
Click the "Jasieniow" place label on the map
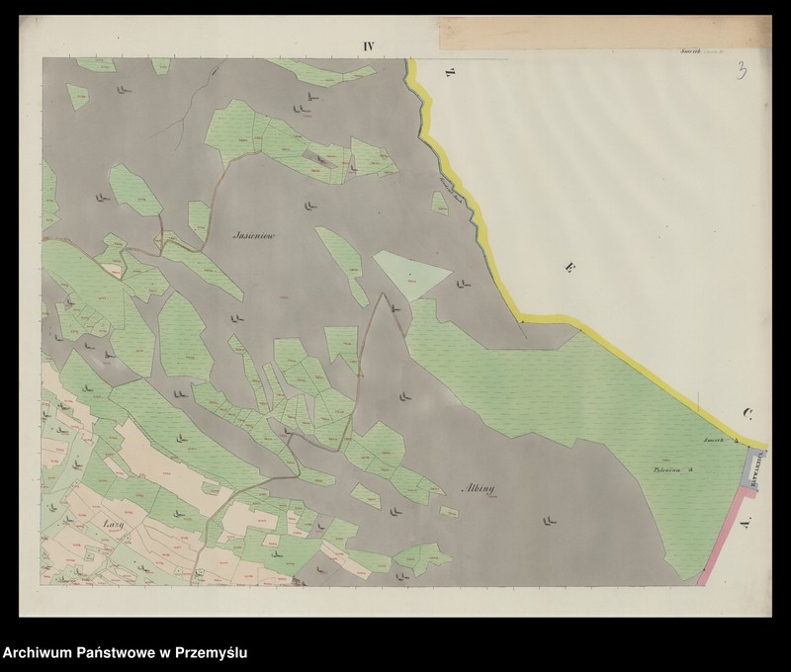(x=254, y=235)
